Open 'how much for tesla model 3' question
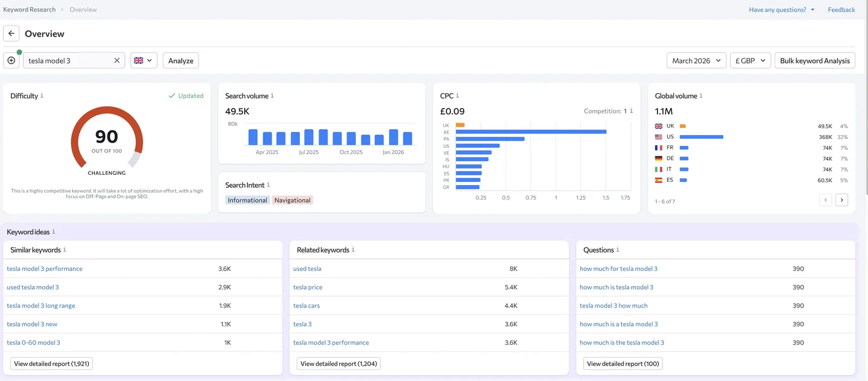868x381 pixels. click(618, 269)
